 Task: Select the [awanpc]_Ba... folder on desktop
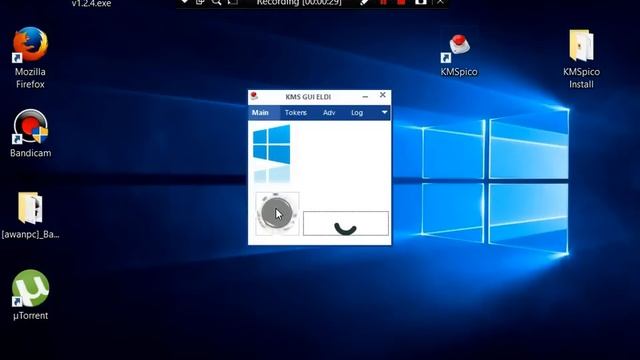tap(30, 215)
